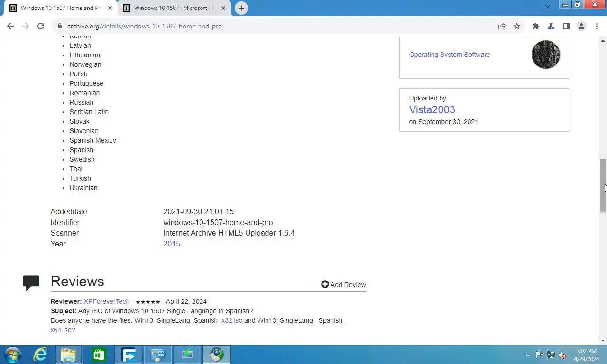Open the Chrome extensions puzzle menu
Viewport: 607px width, 364px height.
[536, 26]
